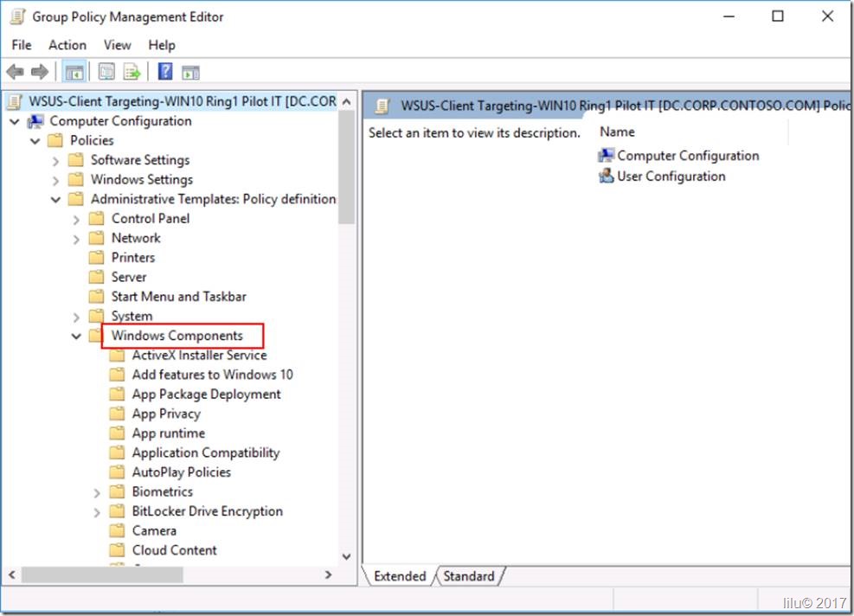The image size is (854, 616).
Task: Click Software Settings folder icon
Action: [x=75, y=160]
